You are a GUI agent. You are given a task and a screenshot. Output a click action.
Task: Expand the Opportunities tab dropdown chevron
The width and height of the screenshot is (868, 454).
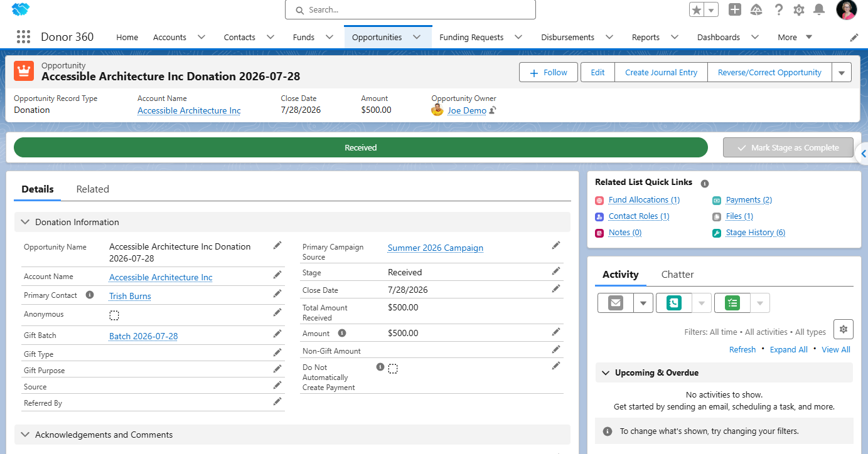(x=417, y=37)
